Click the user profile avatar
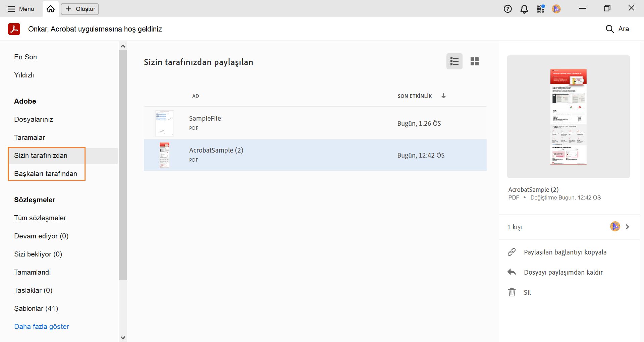Image resolution: width=644 pixels, height=342 pixels. [556, 9]
